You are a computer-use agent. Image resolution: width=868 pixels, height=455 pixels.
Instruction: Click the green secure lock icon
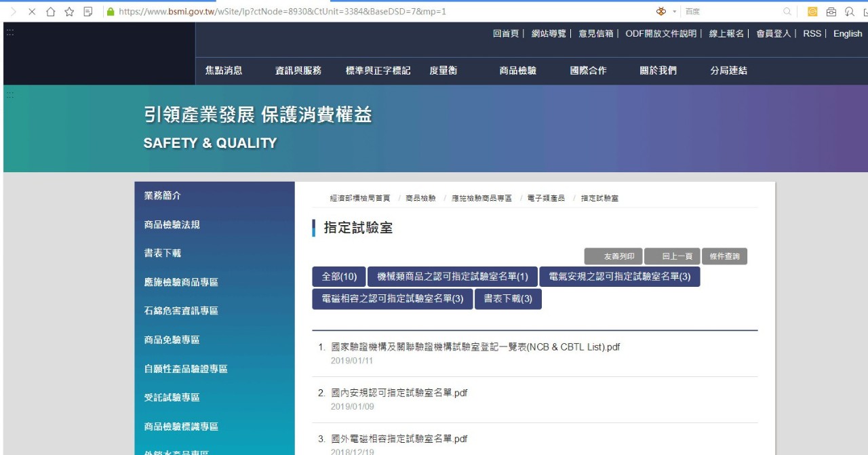pos(111,12)
